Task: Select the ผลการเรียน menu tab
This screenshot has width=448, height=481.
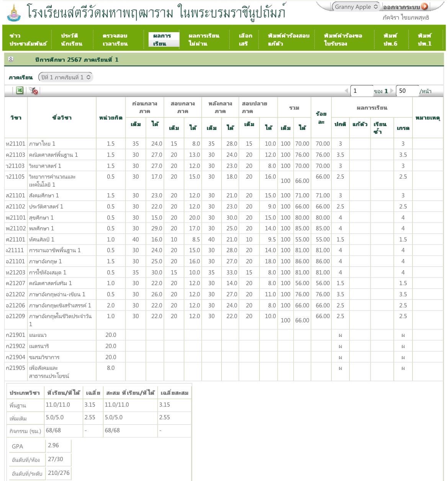Action: [x=164, y=39]
